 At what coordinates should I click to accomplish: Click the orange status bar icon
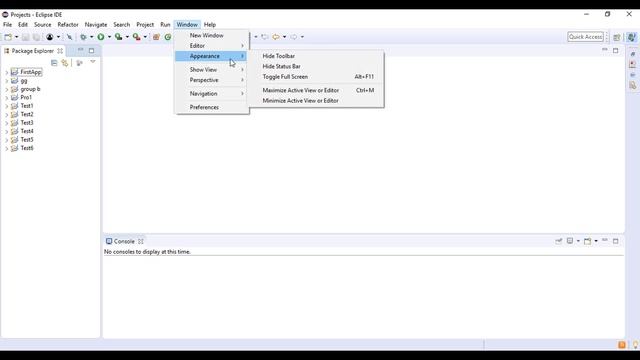click(622, 345)
